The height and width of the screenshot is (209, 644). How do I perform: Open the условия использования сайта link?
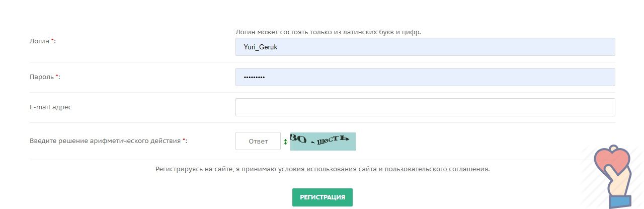point(383,169)
